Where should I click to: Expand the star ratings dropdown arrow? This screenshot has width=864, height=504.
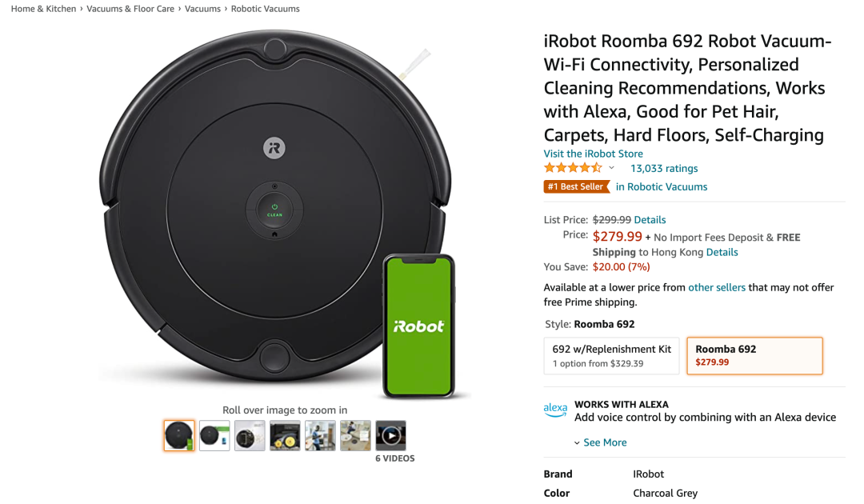pyautogui.click(x=612, y=168)
